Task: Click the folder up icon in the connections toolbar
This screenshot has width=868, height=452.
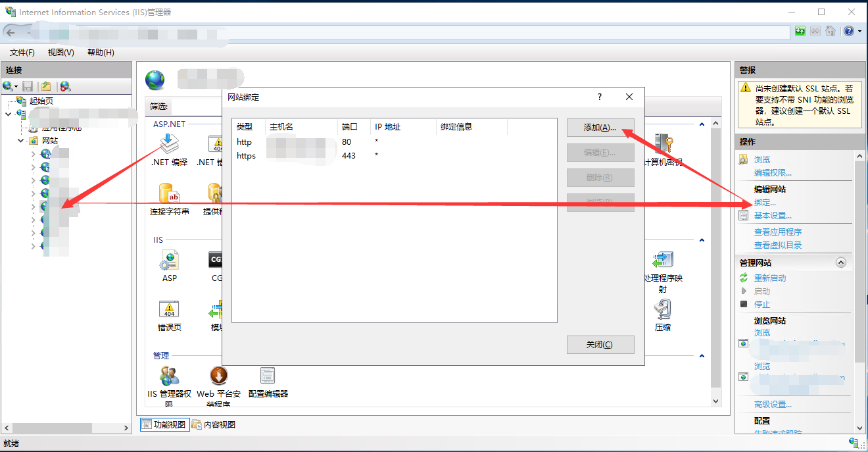Action: pyautogui.click(x=46, y=86)
